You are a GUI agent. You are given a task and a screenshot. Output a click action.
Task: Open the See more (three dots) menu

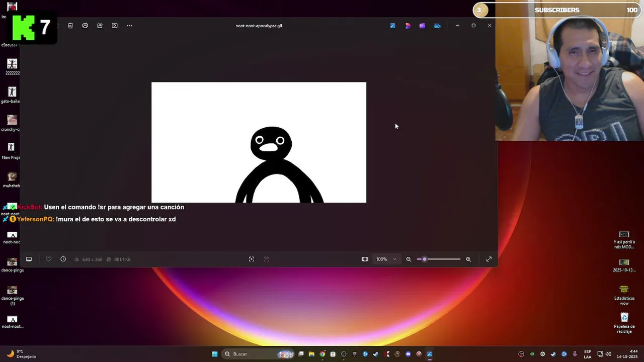[x=129, y=26]
